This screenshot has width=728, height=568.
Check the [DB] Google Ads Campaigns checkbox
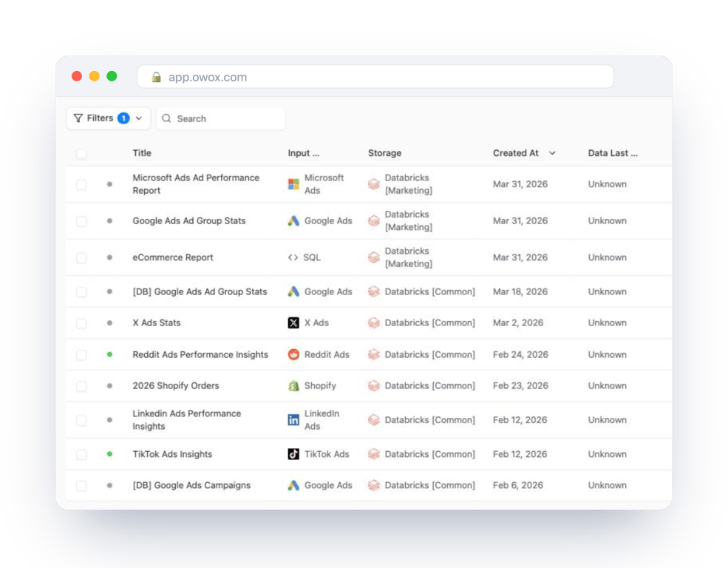[x=81, y=485]
